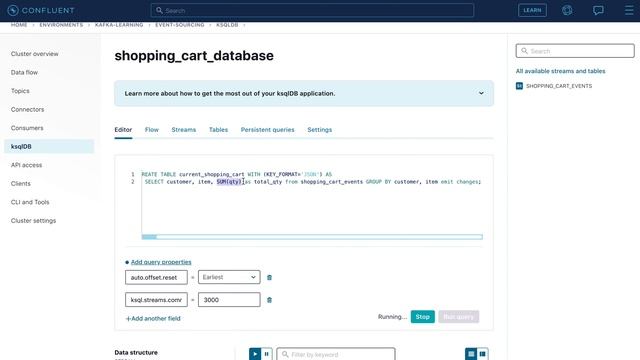This screenshot has height=360, width=640.
Task: Open Data flow in sidebar
Action: [x=24, y=72]
